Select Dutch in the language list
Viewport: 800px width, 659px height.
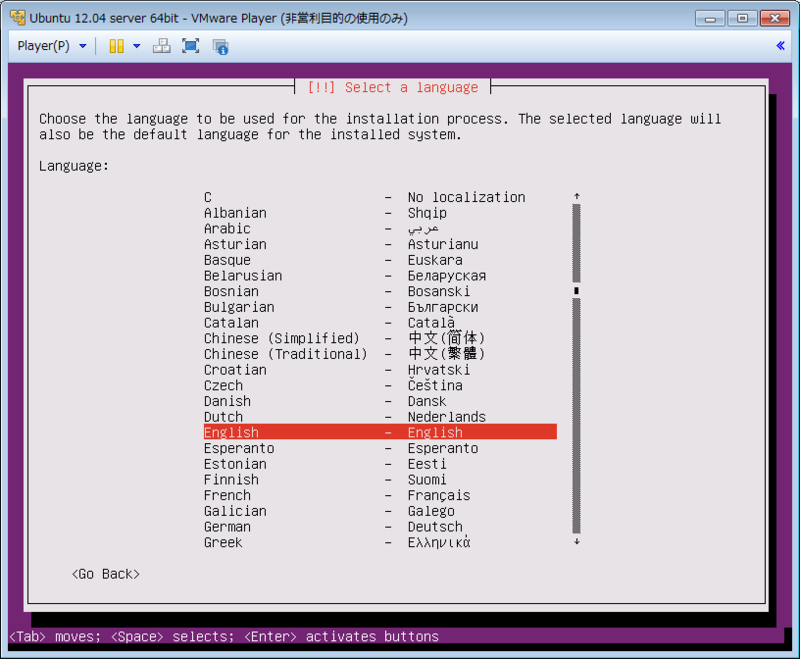tap(380, 417)
